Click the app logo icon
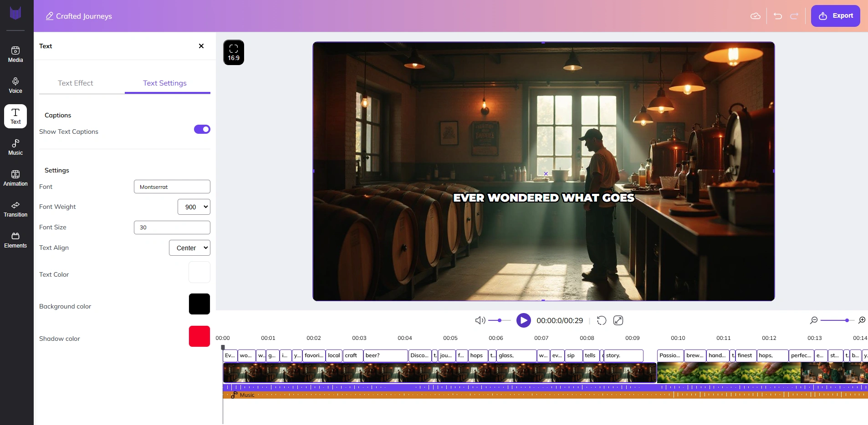The width and height of the screenshot is (868, 425). pyautogui.click(x=15, y=13)
